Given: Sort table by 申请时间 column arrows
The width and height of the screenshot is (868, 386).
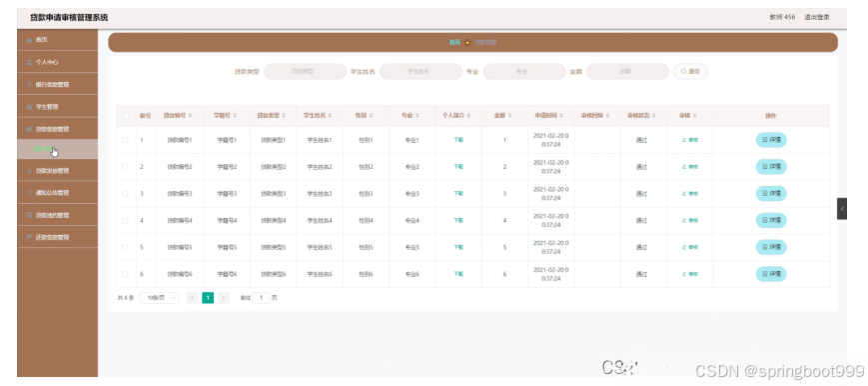Looking at the screenshot, I should [x=561, y=116].
